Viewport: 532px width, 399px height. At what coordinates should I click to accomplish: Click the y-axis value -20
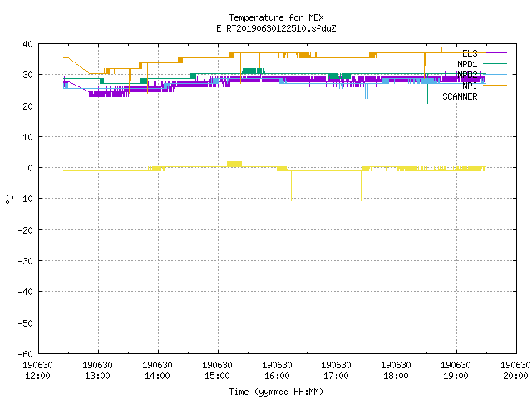[x=26, y=230]
